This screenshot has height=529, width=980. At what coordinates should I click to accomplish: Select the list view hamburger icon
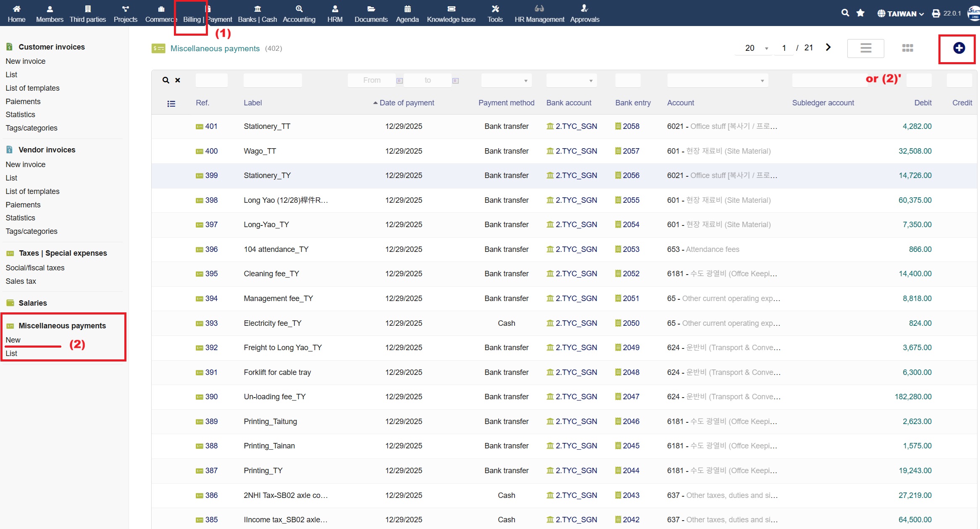coord(865,48)
